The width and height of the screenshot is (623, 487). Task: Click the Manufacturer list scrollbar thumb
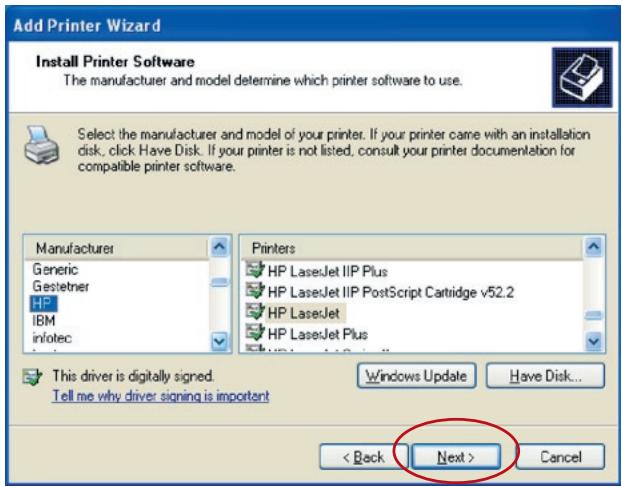coord(219,282)
